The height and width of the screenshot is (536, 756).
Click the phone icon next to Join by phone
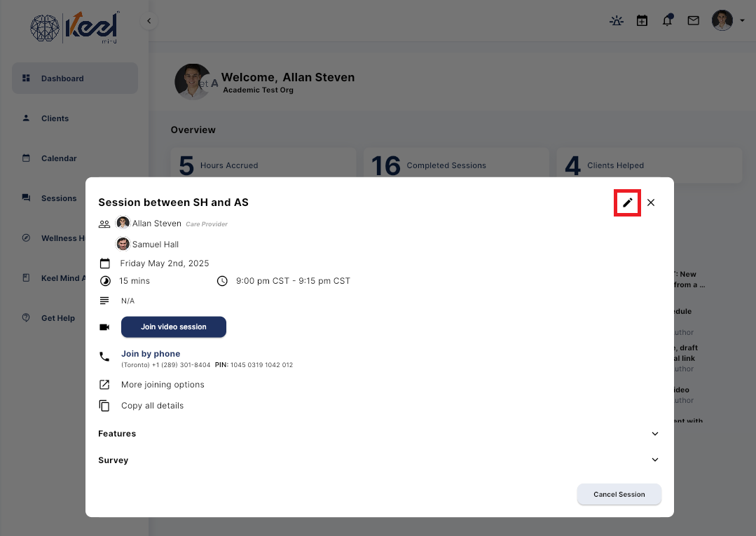(x=104, y=356)
